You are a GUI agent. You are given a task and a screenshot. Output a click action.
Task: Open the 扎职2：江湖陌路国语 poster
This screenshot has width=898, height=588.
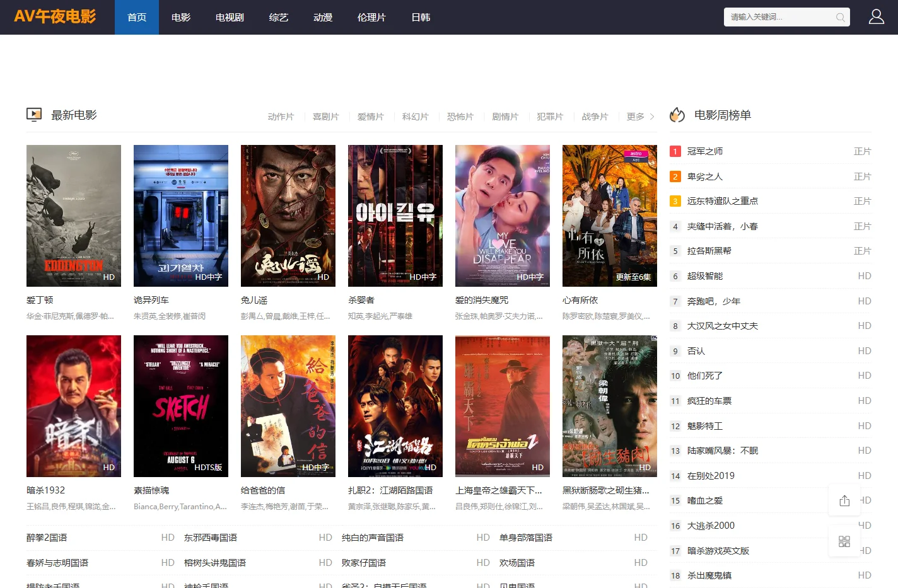coord(395,406)
